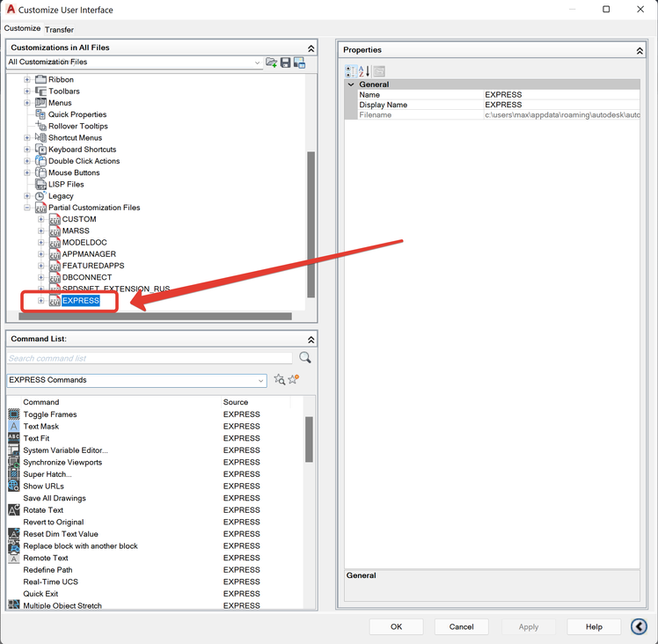
Task: Expand the Keyboard Shortcuts node
Action: click(27, 149)
